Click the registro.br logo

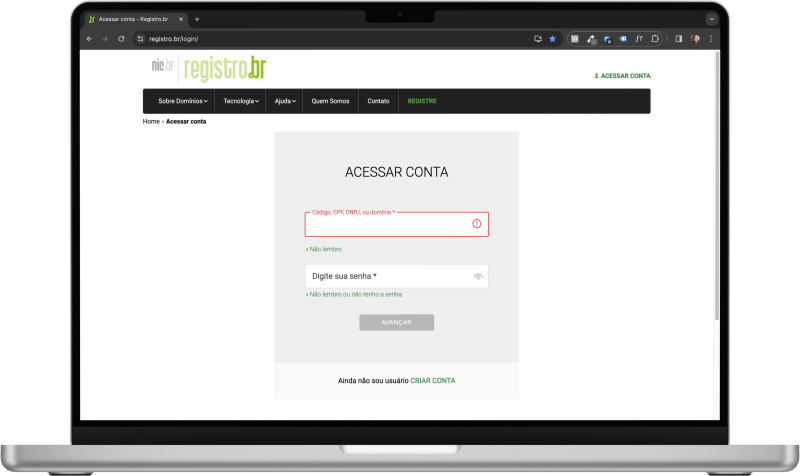tap(225, 68)
